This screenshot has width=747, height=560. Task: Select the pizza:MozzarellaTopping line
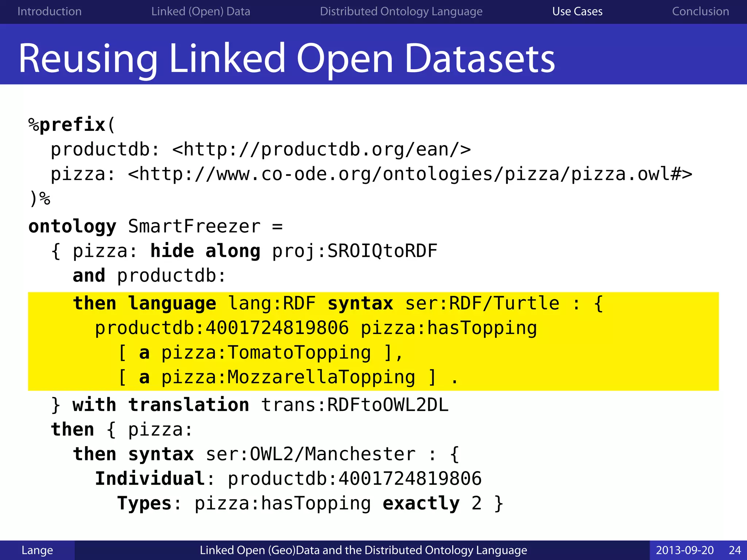click(x=288, y=377)
